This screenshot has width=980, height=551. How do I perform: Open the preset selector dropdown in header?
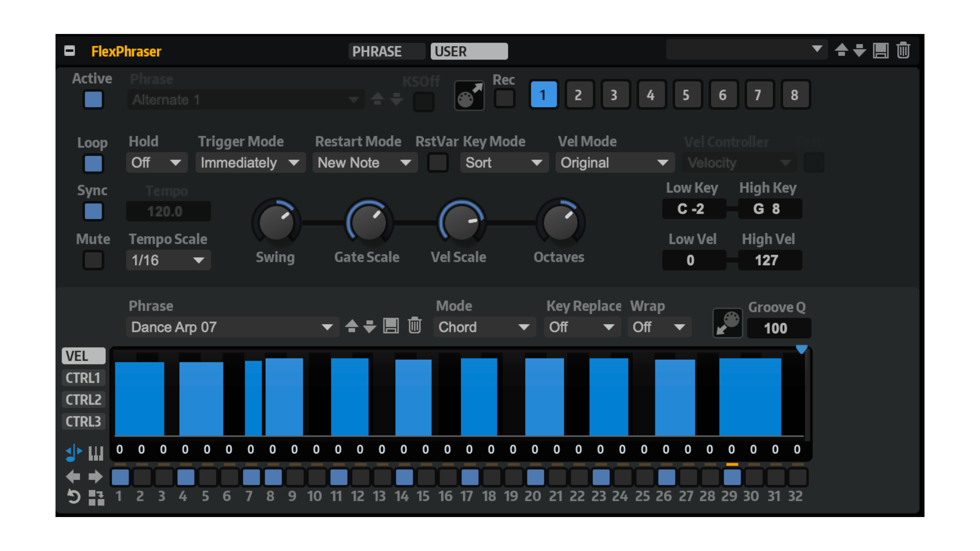coord(747,50)
